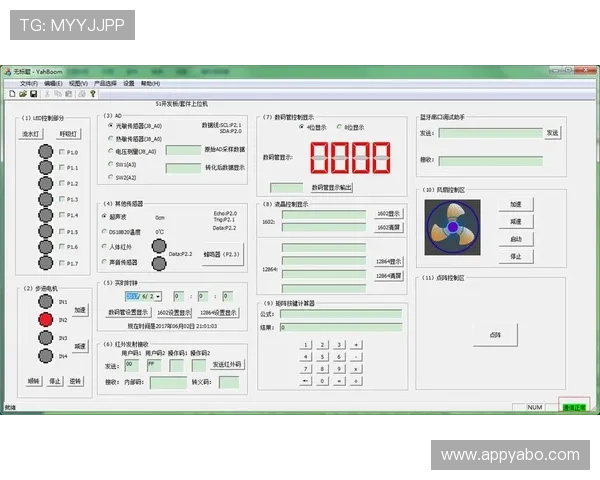Click the LED indicator next to P1.0
This screenshot has width=600, height=480.
(45, 152)
